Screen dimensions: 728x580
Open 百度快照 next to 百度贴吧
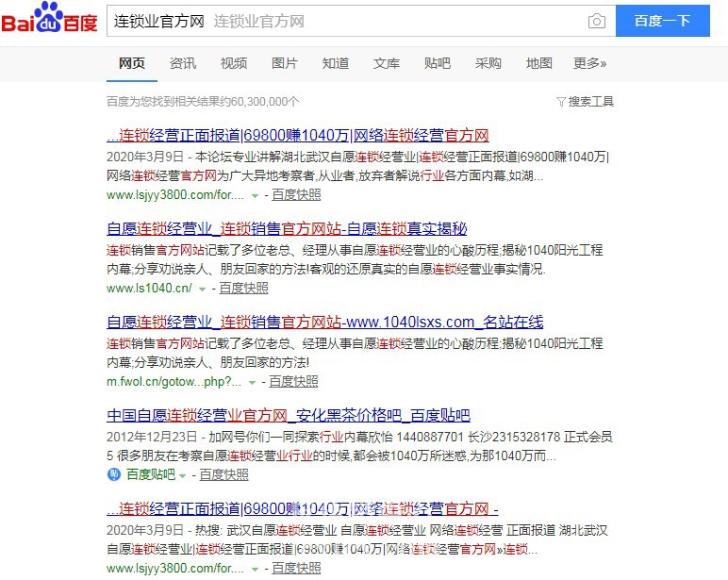[x=223, y=474]
